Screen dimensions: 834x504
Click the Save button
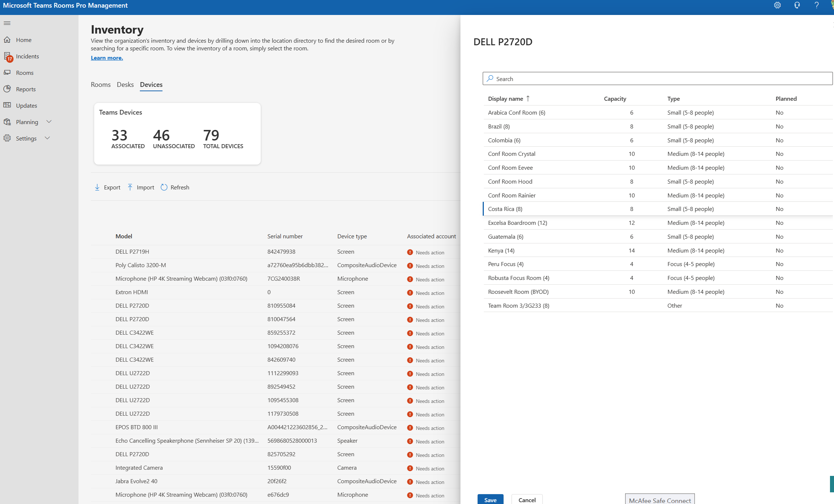coord(490,499)
